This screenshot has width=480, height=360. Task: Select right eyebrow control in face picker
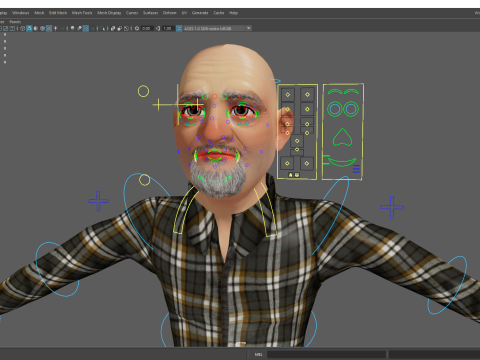click(x=351, y=91)
